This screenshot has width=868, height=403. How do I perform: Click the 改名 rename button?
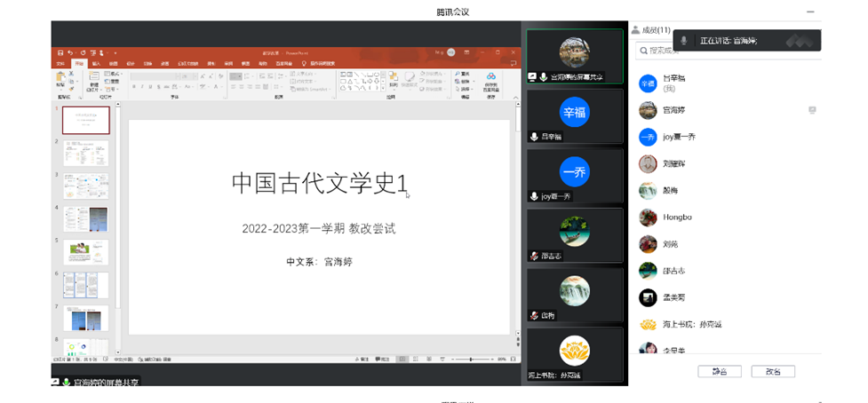coord(772,371)
